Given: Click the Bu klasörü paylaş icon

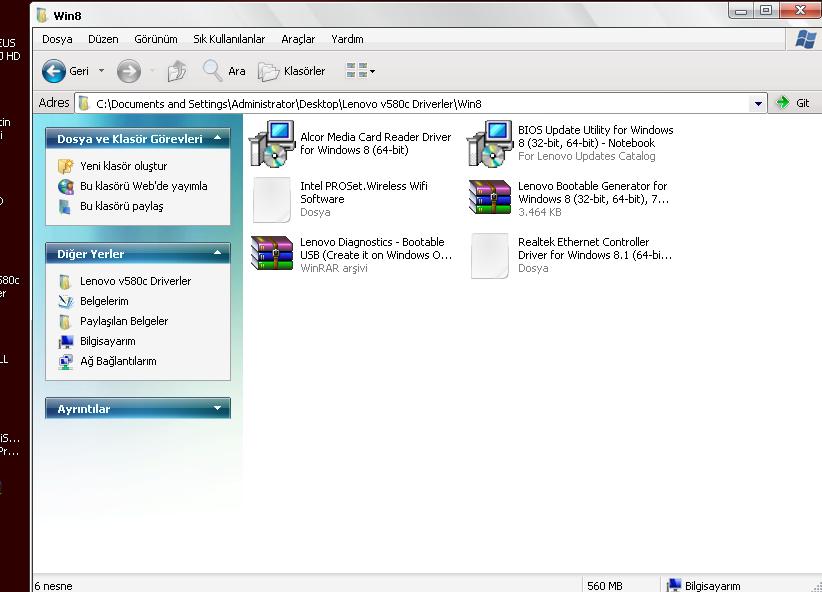Looking at the screenshot, I should point(64,207).
